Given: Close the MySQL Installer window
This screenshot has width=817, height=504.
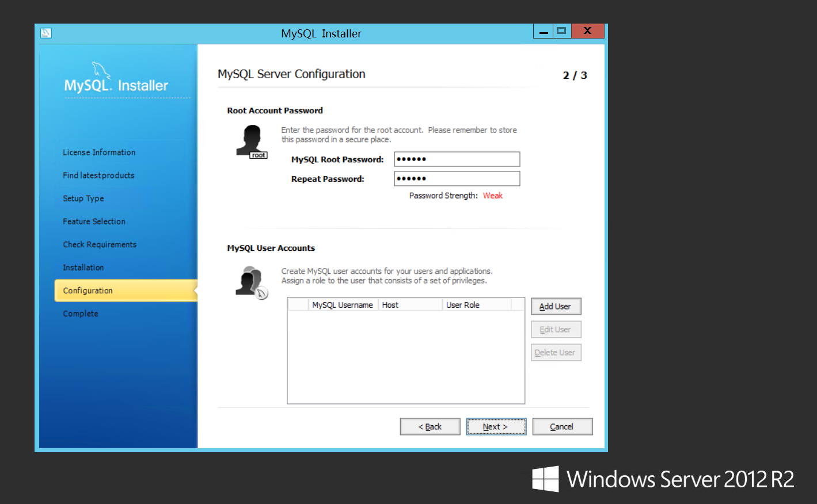Looking at the screenshot, I should click(x=588, y=31).
